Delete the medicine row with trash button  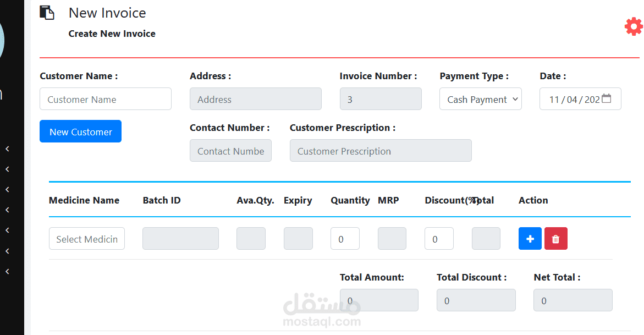(555, 238)
